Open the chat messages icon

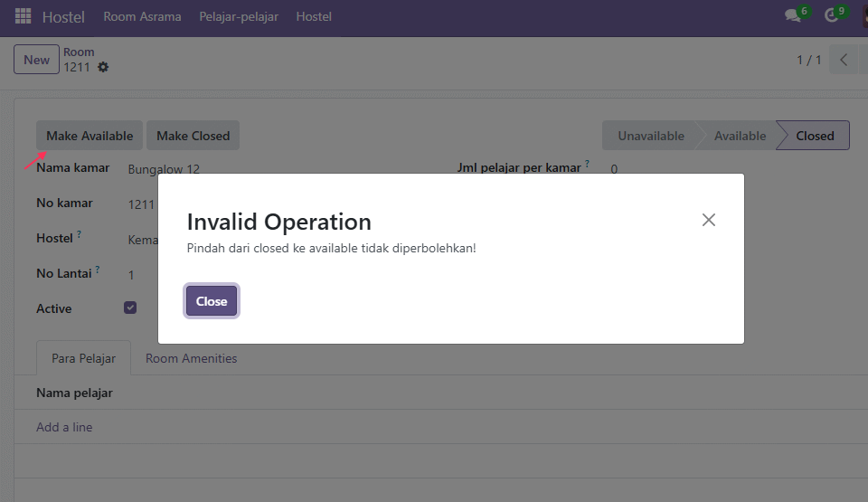(x=793, y=15)
